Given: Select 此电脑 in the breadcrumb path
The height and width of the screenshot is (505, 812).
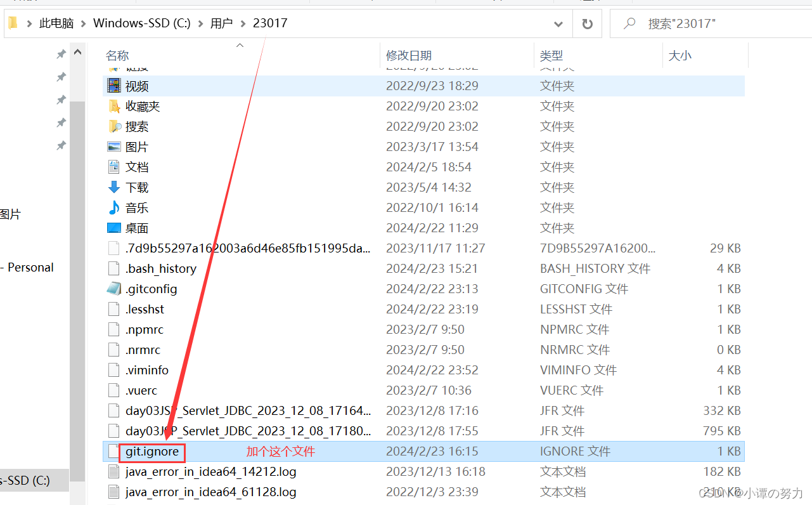Looking at the screenshot, I should (56, 23).
